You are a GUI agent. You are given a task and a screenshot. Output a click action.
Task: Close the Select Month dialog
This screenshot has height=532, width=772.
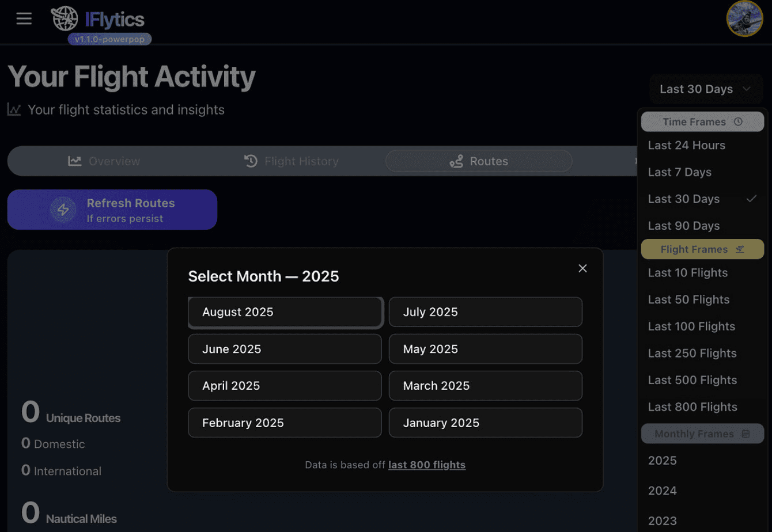[x=582, y=268]
